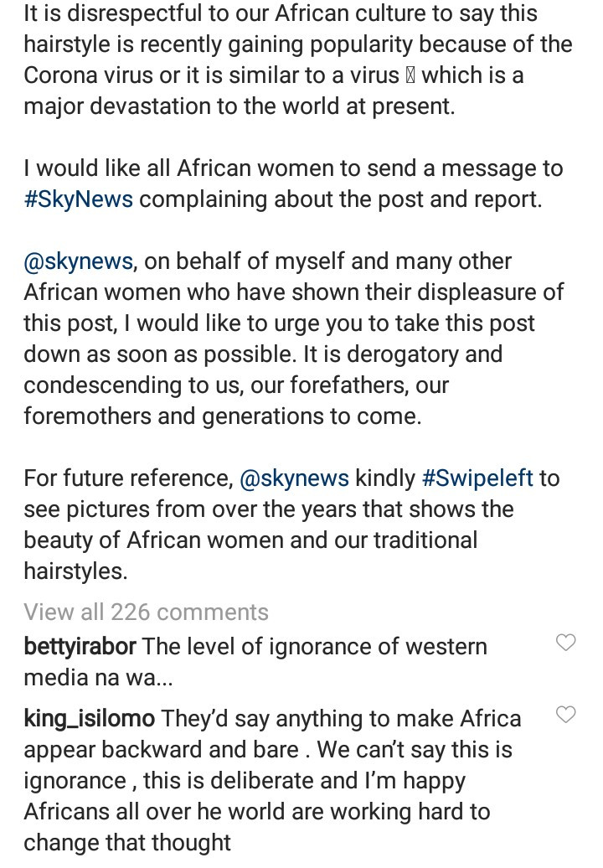603x868 pixels.
Task: Open bettyirabor's profile from the username
Action: coord(80,647)
